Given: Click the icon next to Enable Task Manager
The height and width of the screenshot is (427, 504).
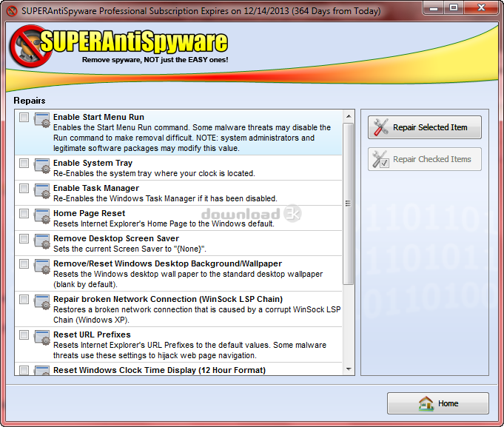Looking at the screenshot, I should 42,191.
